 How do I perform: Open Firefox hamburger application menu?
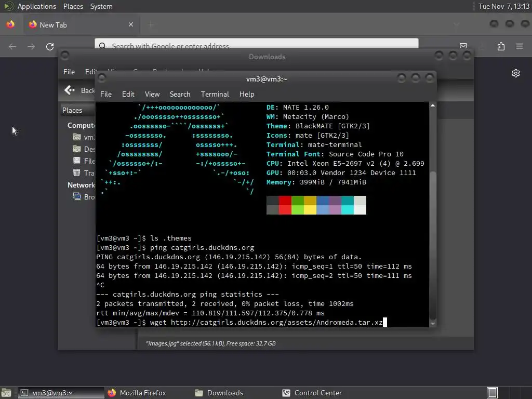pos(520,46)
